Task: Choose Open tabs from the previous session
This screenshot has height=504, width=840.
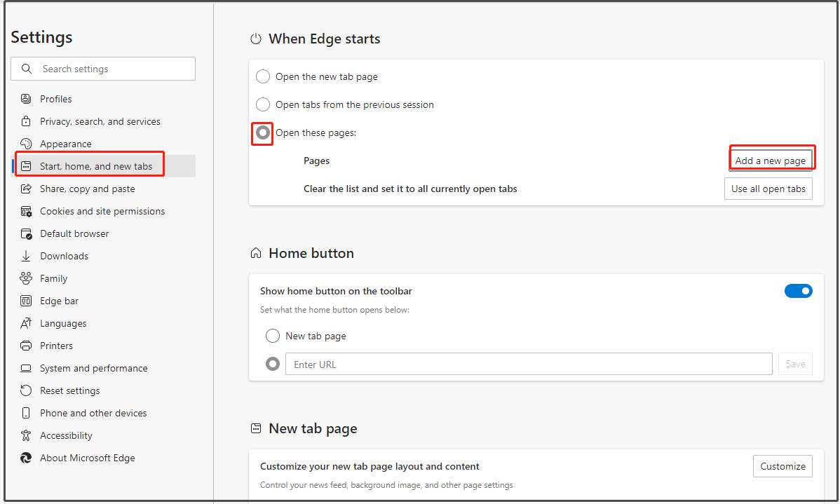Action: [262, 104]
